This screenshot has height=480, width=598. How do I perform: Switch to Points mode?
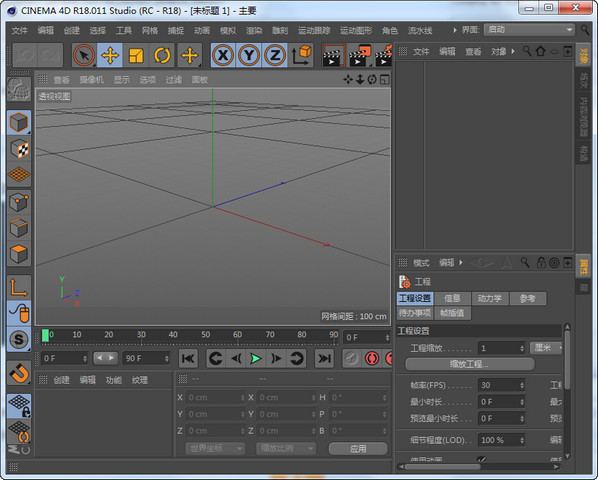(x=19, y=202)
